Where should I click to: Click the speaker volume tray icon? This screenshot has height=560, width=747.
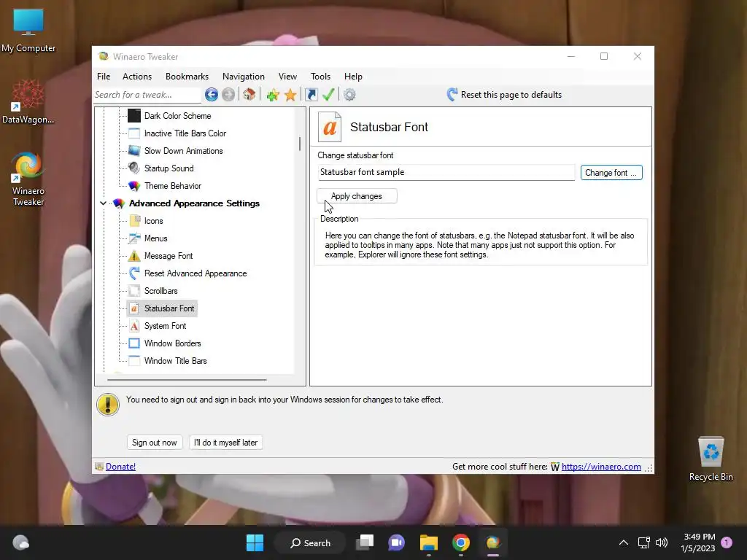pyautogui.click(x=662, y=542)
